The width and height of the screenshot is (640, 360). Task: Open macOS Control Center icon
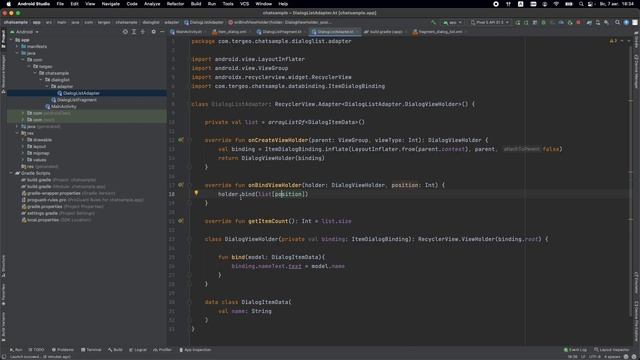[590, 4]
